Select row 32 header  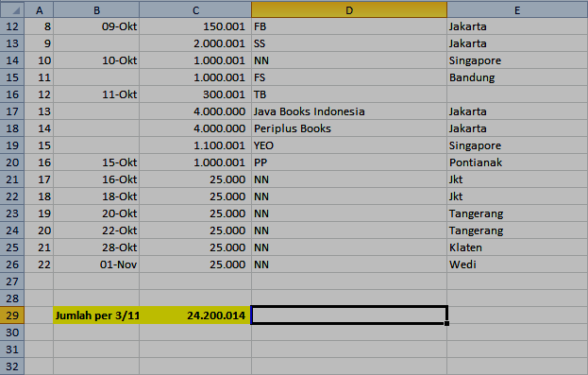tap(12, 366)
